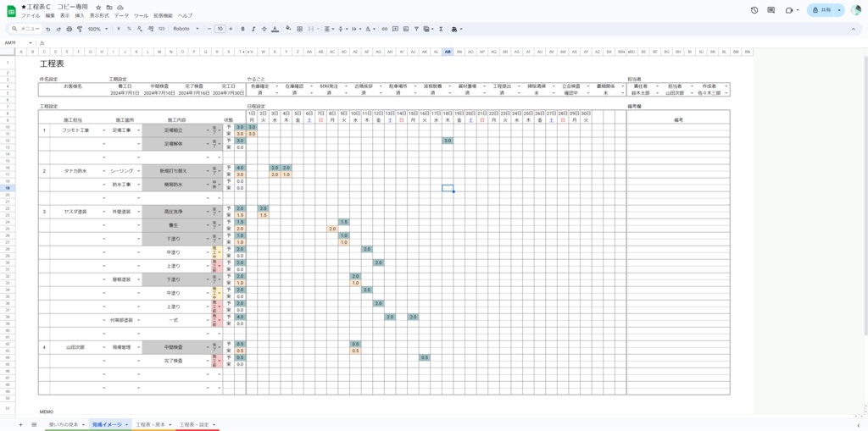
Task: Decrease decimal places icon
Action: (139, 29)
